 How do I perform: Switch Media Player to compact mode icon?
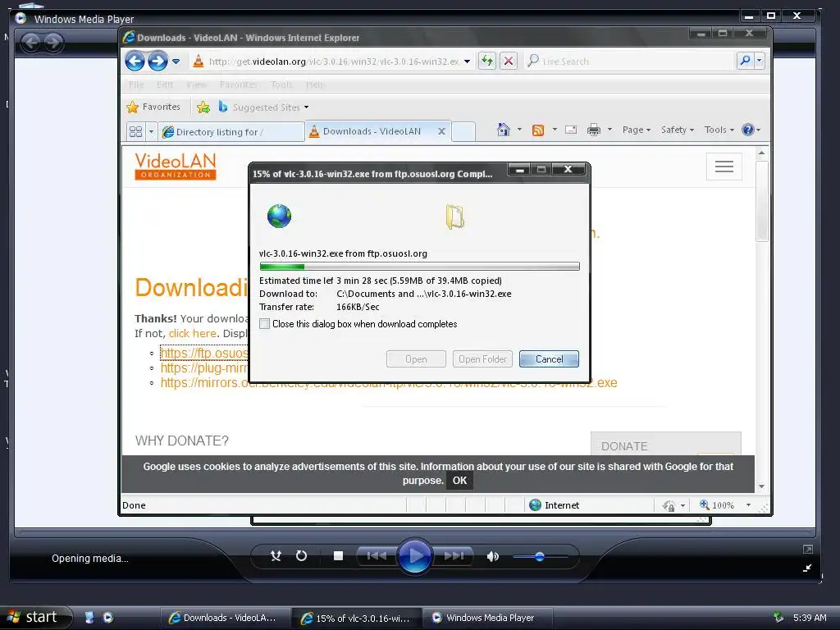807,568
